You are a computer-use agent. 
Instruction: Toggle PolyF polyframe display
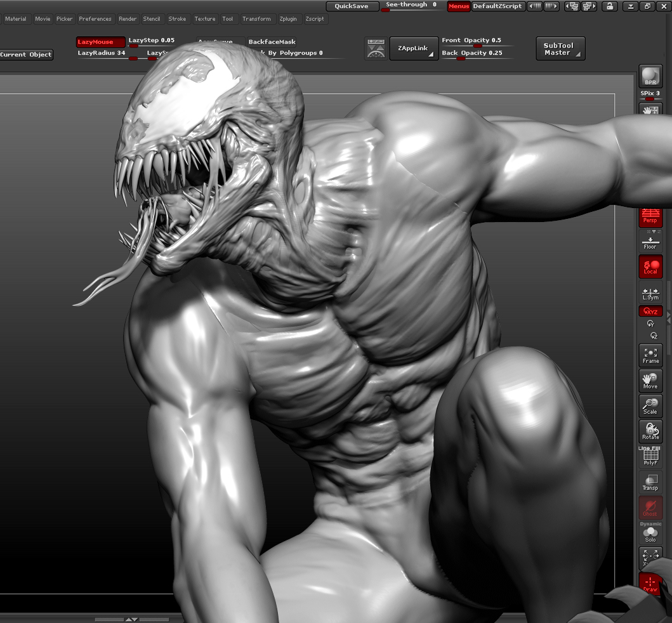[650, 456]
